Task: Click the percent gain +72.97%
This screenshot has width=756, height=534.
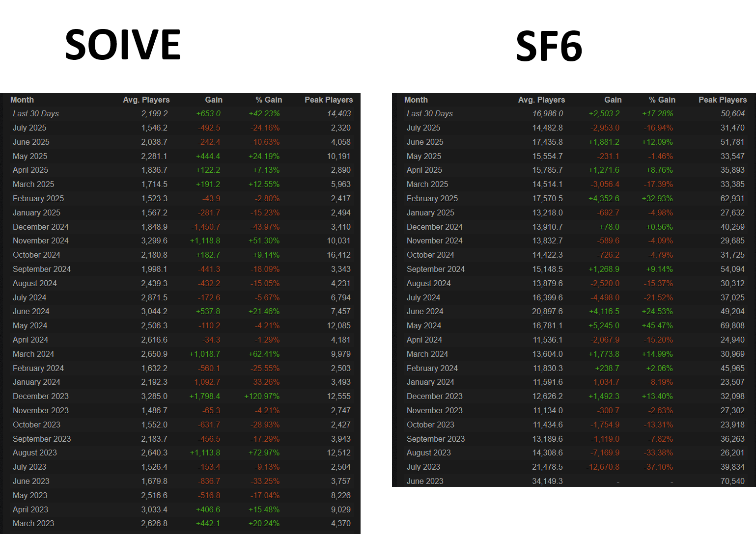Action: [x=264, y=453]
